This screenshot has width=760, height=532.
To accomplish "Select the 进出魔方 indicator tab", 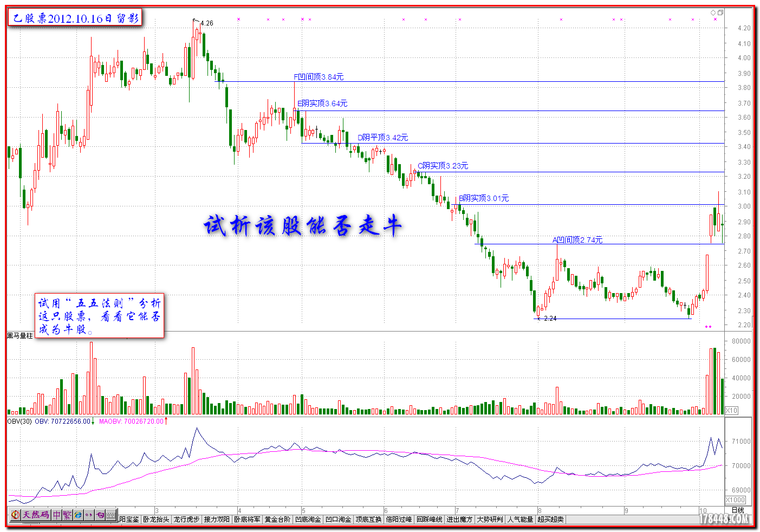I will [x=459, y=519].
